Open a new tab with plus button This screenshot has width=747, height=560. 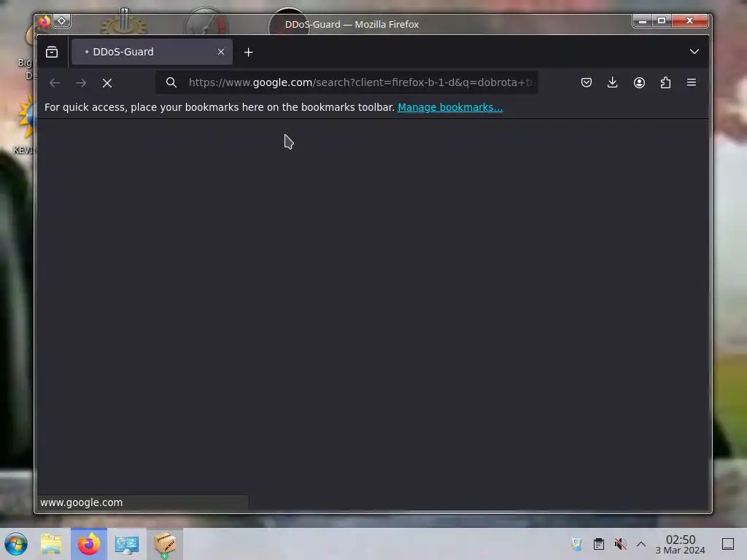(248, 52)
